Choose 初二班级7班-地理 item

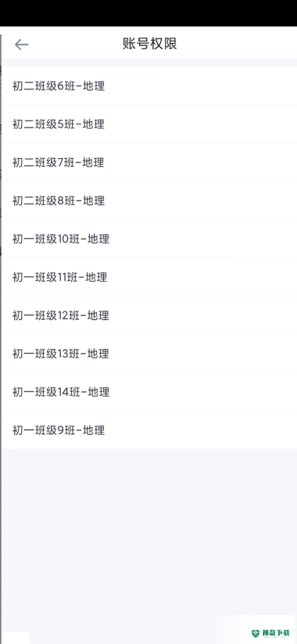click(x=150, y=162)
